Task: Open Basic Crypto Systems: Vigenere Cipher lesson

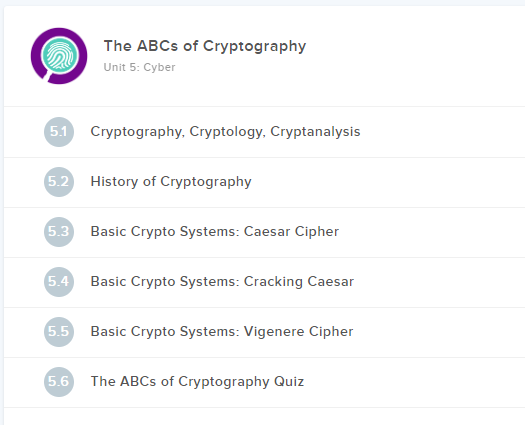Action: 222,331
